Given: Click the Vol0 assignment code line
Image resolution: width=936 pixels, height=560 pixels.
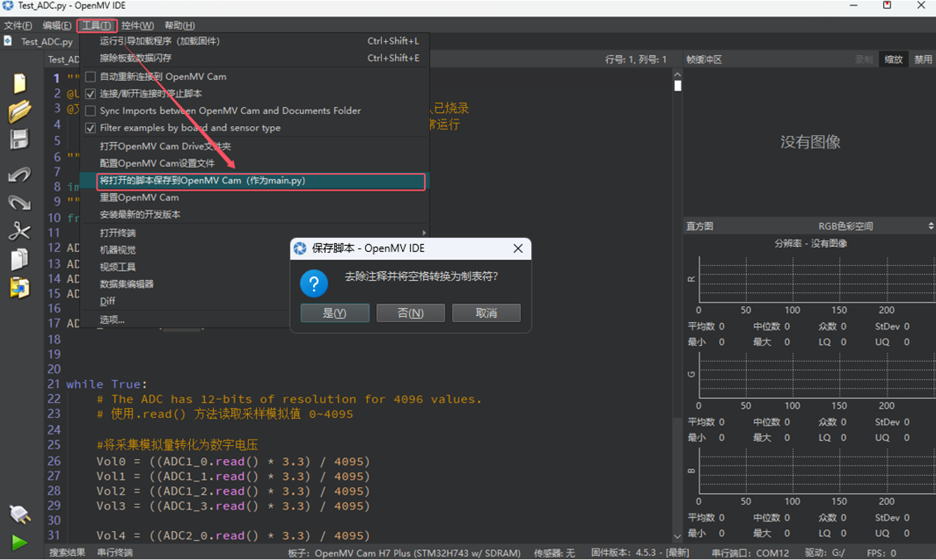Looking at the screenshot, I should point(233,461).
